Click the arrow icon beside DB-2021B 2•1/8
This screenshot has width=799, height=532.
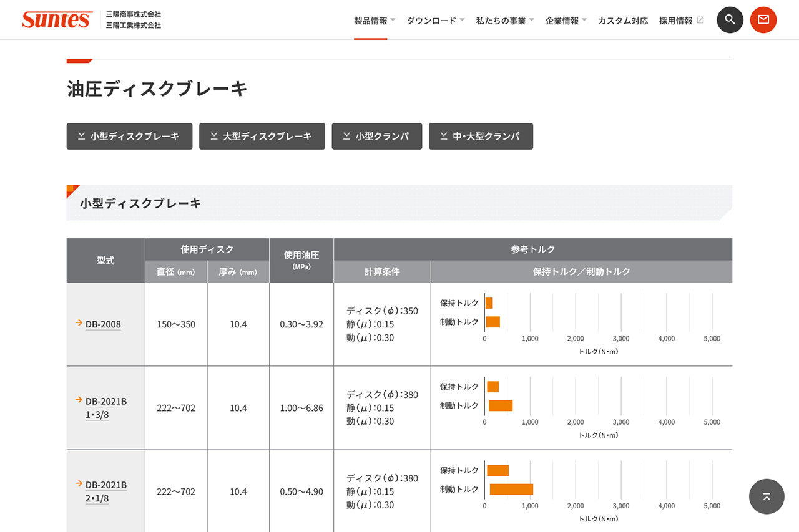click(x=79, y=483)
